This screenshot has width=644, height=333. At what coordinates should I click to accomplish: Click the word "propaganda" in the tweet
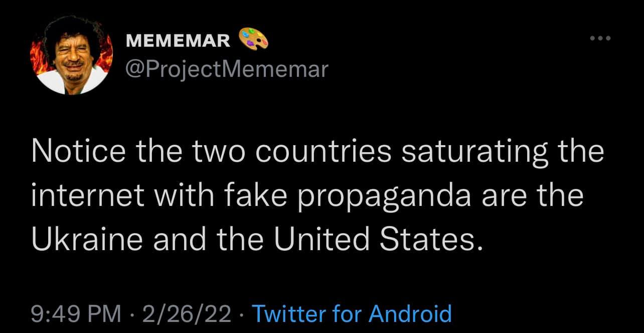pos(385,197)
